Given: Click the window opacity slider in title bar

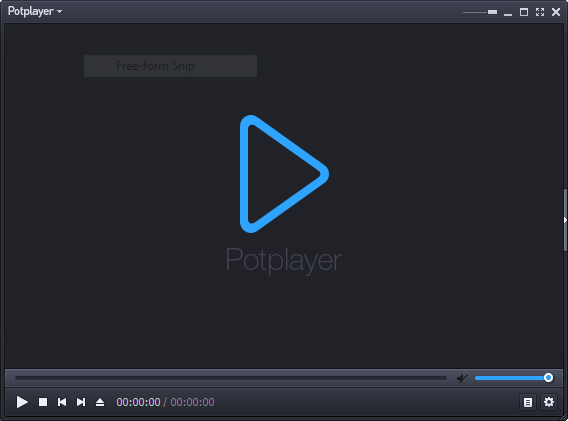Looking at the screenshot, I should [x=480, y=12].
